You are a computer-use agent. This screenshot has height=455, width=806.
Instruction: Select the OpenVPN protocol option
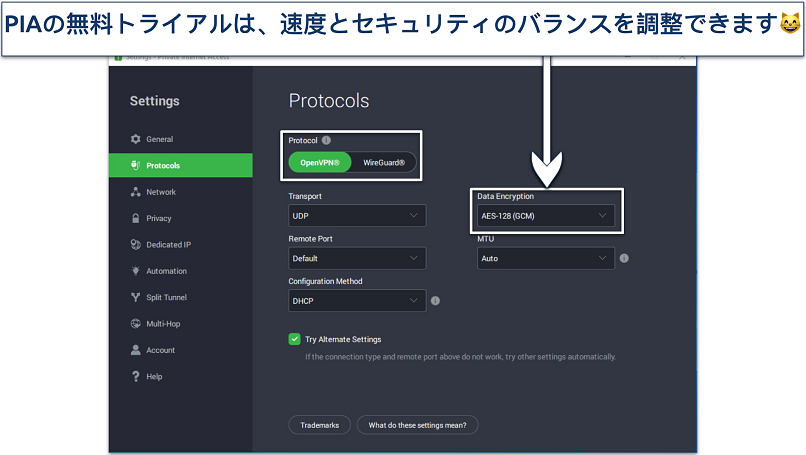point(320,162)
